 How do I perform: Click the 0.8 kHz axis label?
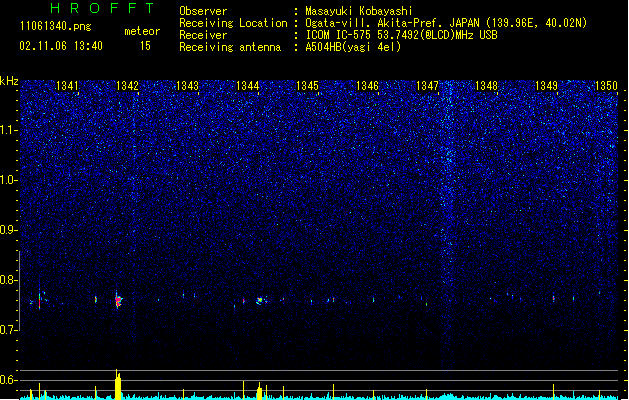(x=9, y=280)
